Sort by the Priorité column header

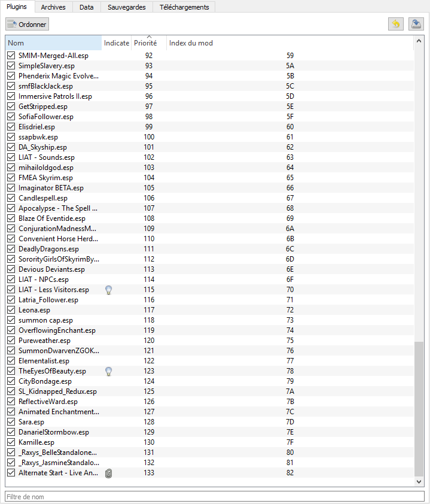[x=149, y=43]
